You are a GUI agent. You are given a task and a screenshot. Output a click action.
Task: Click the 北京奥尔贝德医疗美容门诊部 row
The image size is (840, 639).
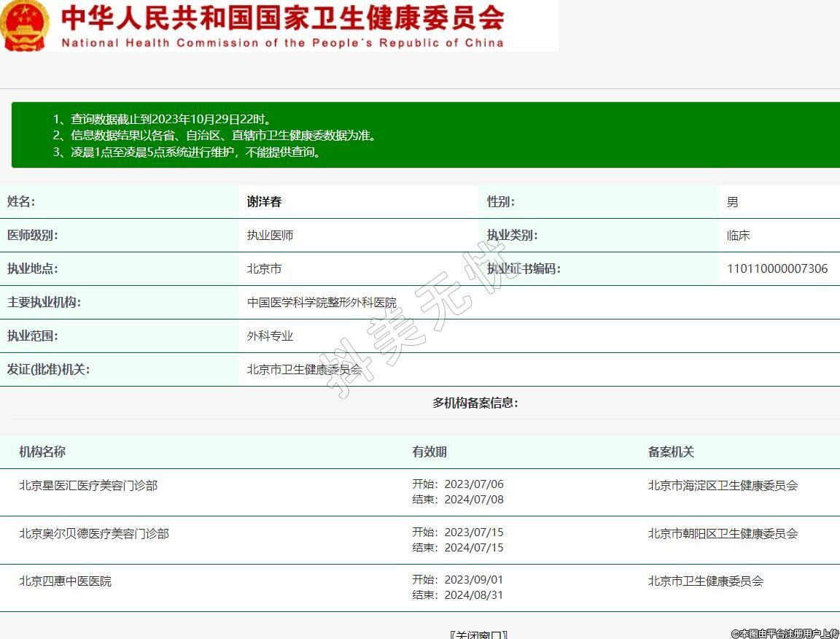click(x=94, y=533)
